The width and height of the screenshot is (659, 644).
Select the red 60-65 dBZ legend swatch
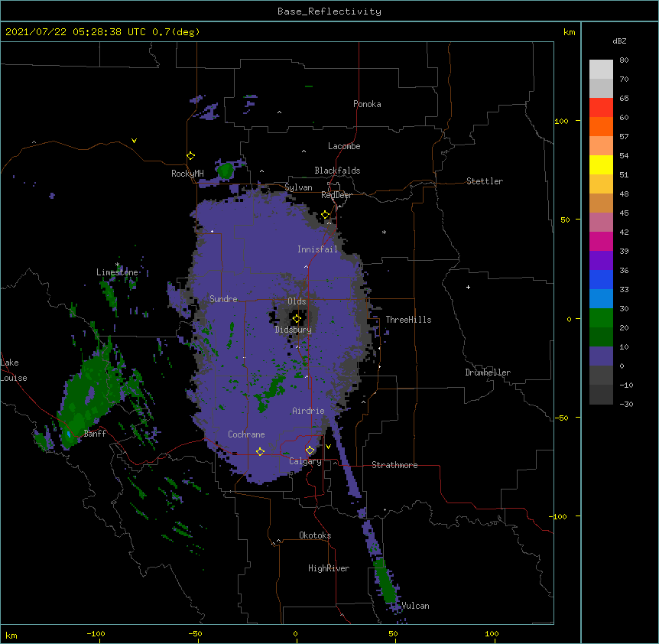[x=601, y=108]
